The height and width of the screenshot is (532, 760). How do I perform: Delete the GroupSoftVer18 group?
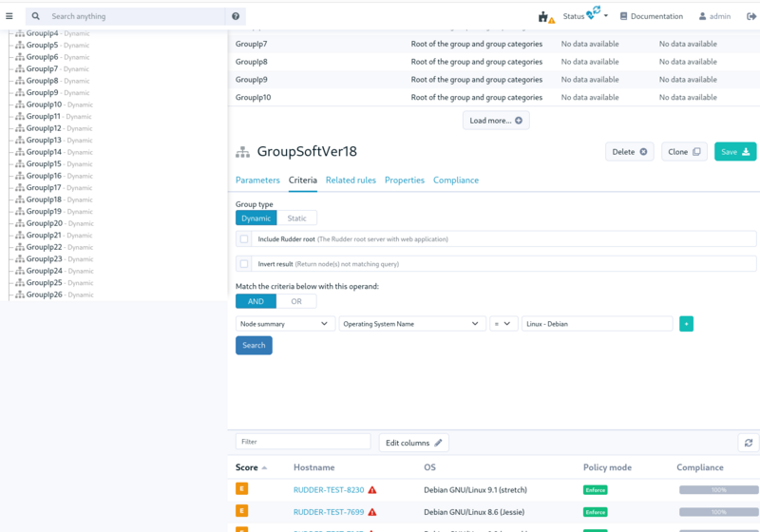pyautogui.click(x=629, y=152)
